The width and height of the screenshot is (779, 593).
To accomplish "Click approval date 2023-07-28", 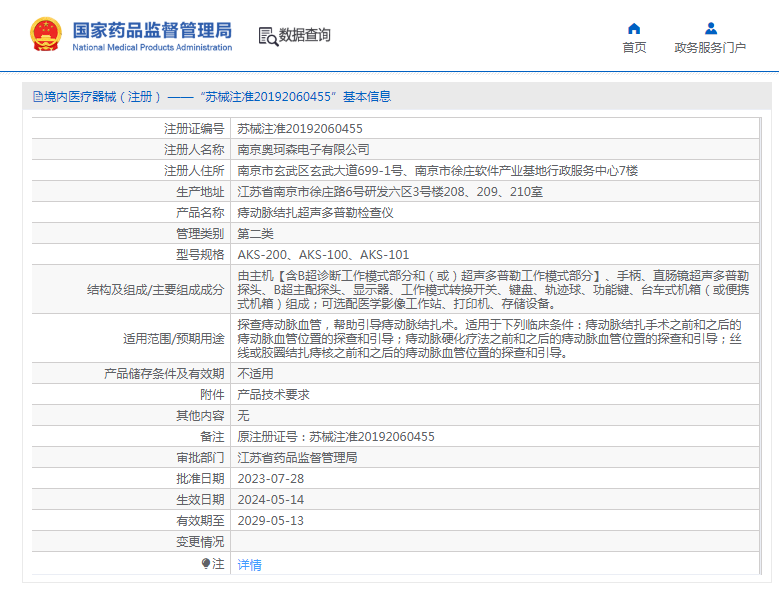I will point(271,479).
